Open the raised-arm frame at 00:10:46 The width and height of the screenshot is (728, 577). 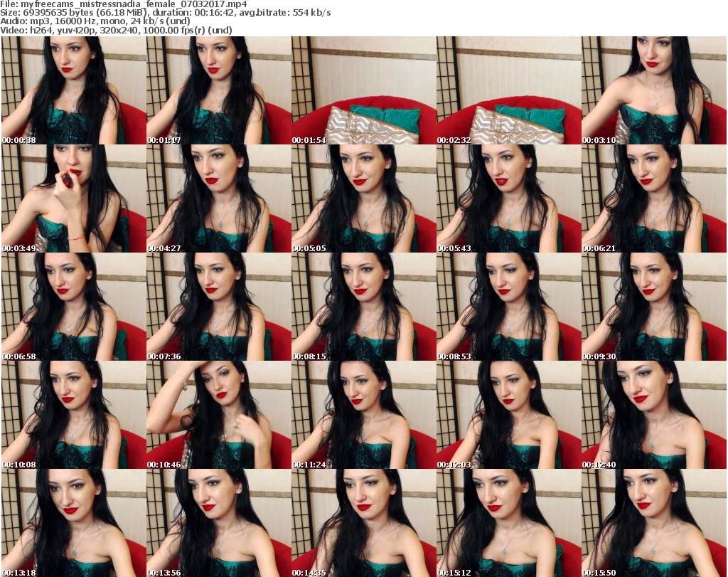219,415
